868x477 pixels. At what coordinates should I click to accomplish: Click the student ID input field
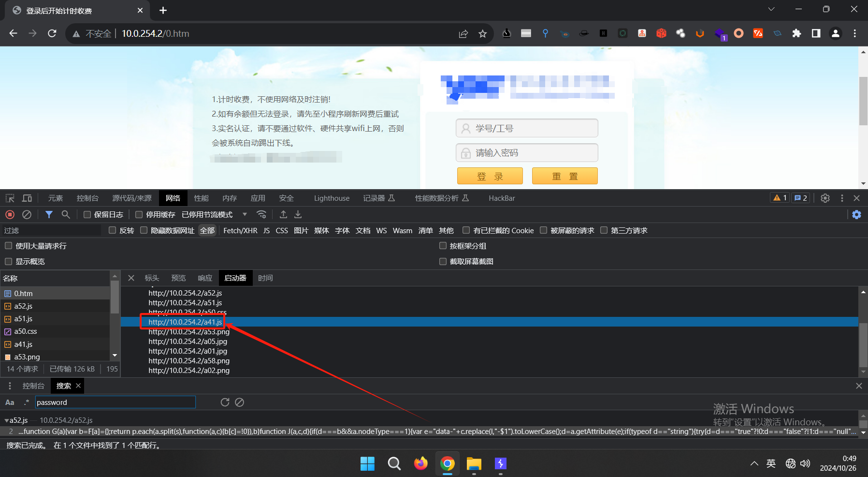[527, 128]
